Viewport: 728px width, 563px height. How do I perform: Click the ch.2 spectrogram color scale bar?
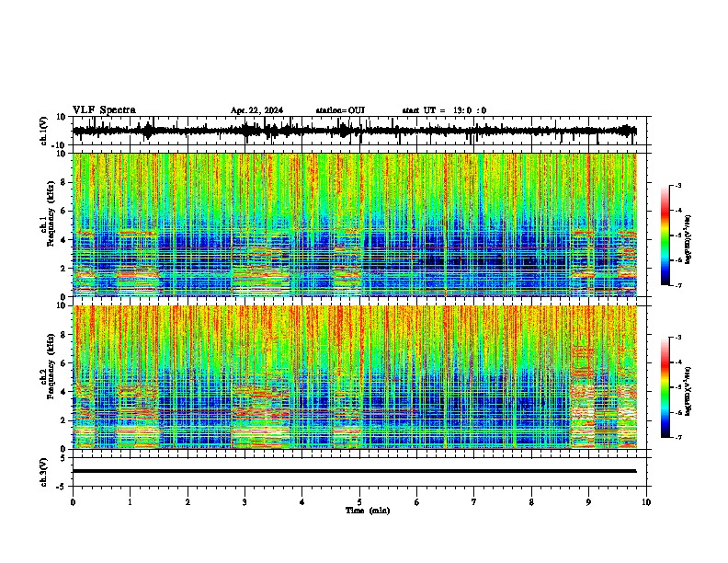[665, 387]
